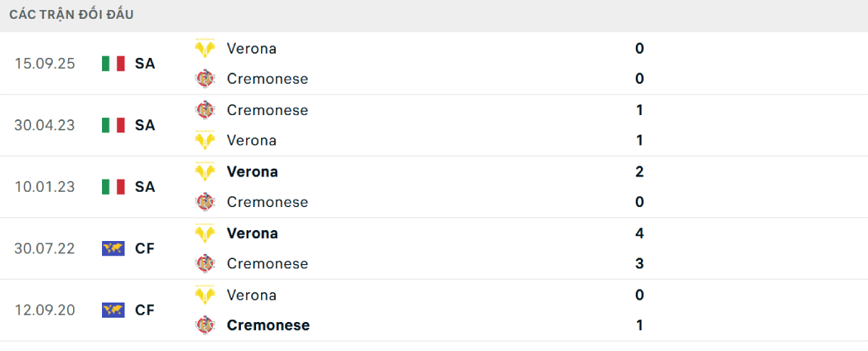Click the CF league label for 30.07.22
The image size is (868, 351).
click(x=145, y=248)
